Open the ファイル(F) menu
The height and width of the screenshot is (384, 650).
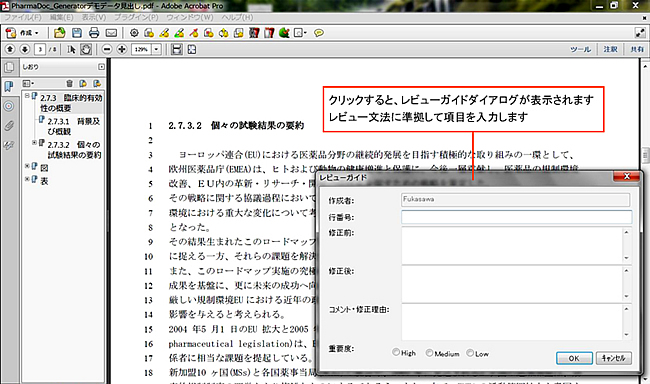coord(23,17)
